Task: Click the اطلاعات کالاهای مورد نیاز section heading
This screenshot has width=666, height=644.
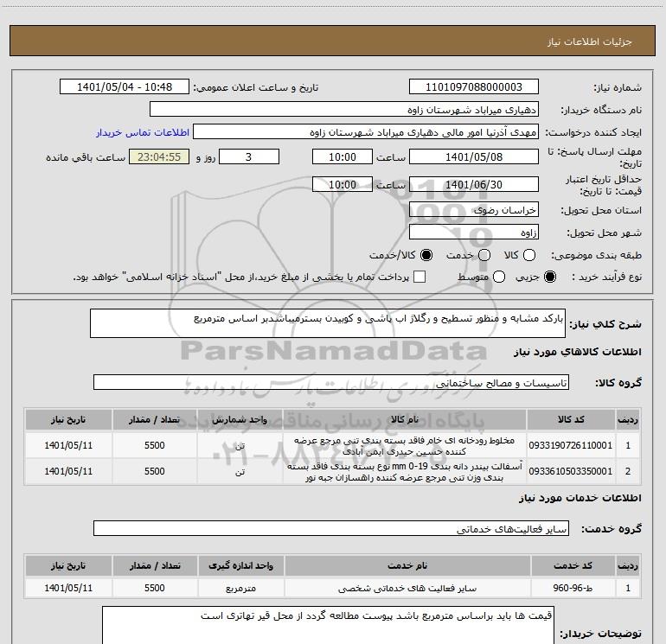Action: tap(578, 352)
